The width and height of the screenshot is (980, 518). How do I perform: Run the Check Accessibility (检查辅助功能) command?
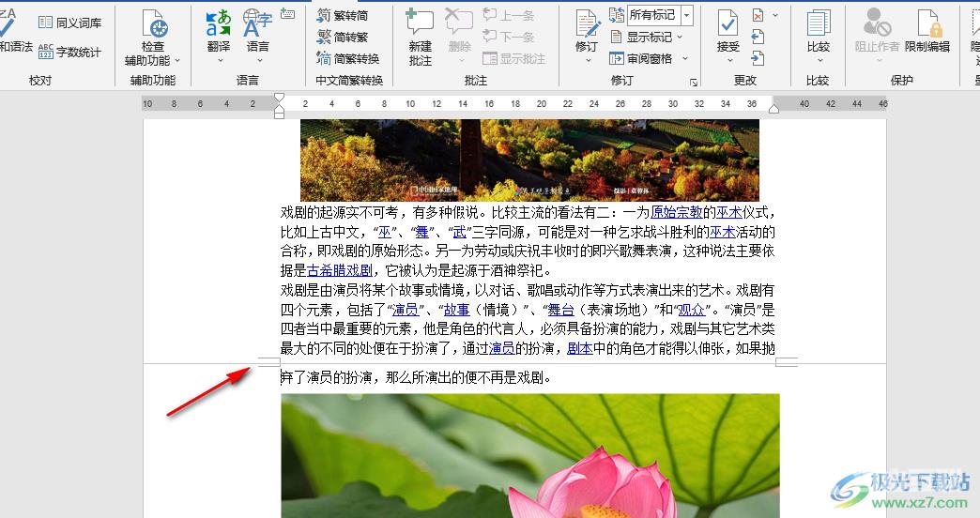click(152, 37)
